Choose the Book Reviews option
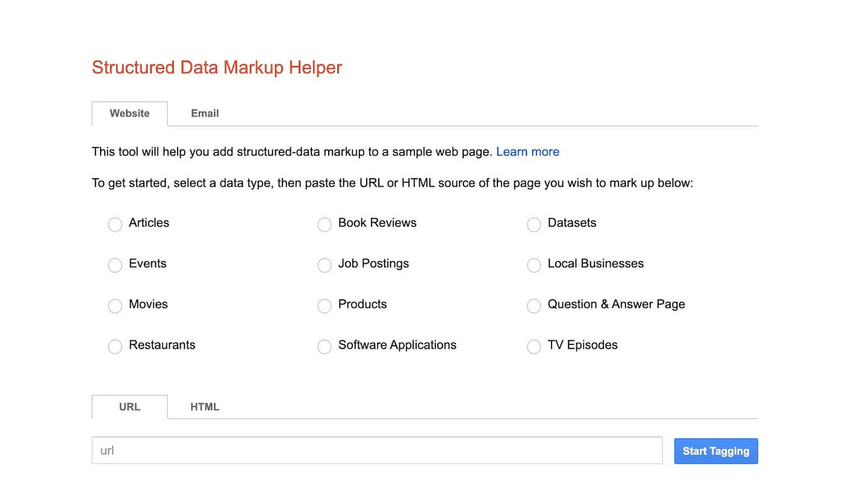The height and width of the screenshot is (504, 843). [325, 225]
